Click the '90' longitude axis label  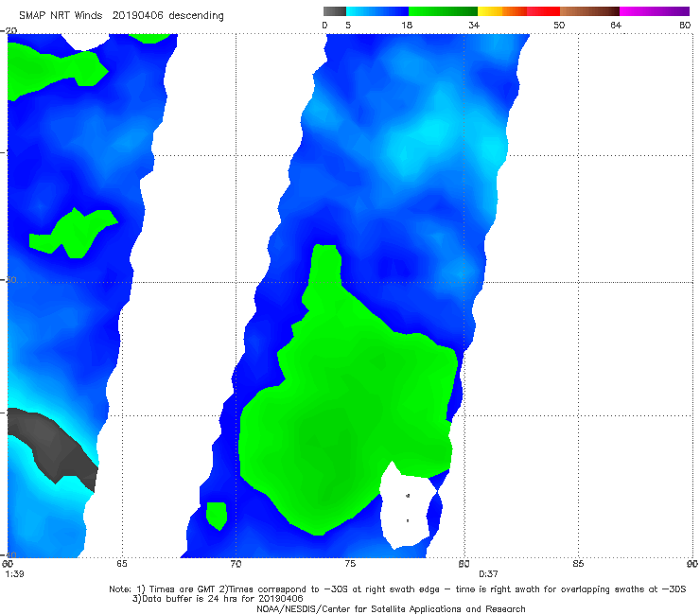(692, 564)
